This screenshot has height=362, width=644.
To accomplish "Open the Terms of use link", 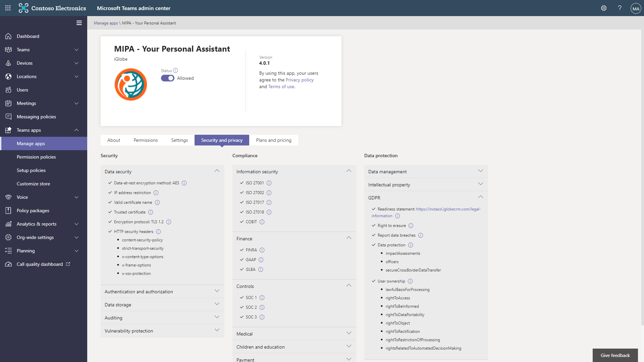I will 281,86.
